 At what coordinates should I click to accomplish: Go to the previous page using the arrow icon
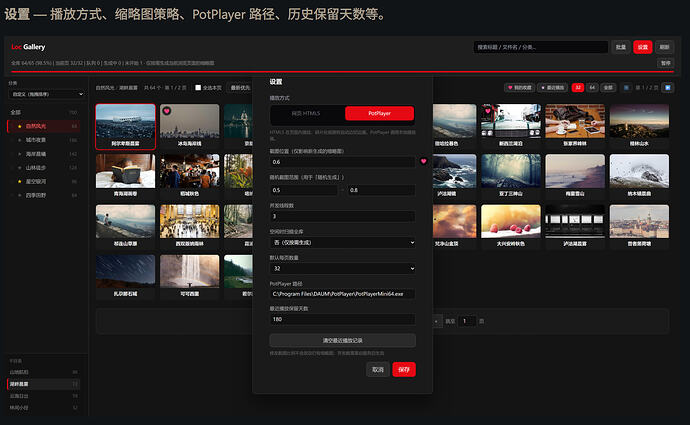click(626, 88)
